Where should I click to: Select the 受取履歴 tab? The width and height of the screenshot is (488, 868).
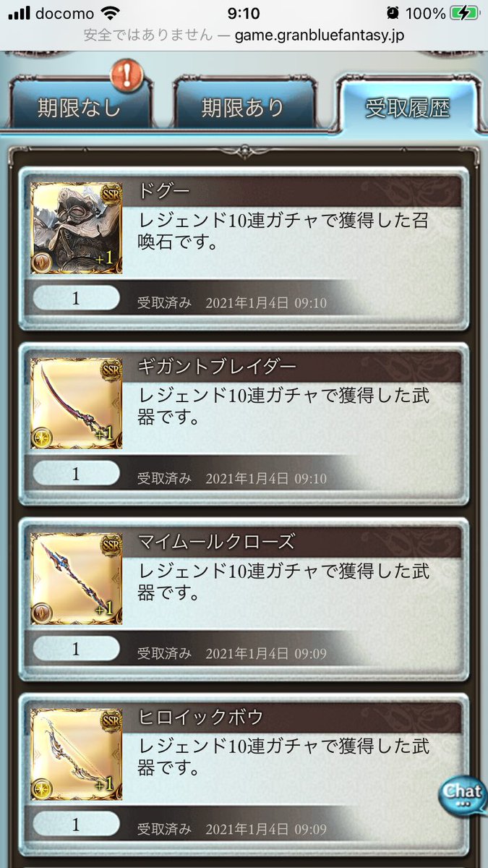(408, 108)
